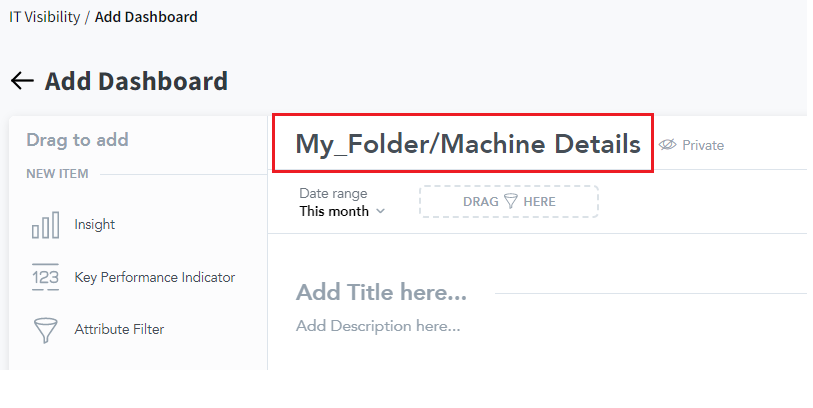The height and width of the screenshot is (408, 813).
Task: Open the Date range This month dropdown
Action: coord(341,211)
